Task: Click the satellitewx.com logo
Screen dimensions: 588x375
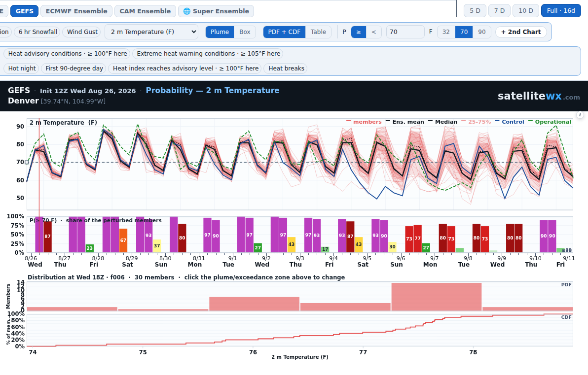Action: click(x=539, y=96)
